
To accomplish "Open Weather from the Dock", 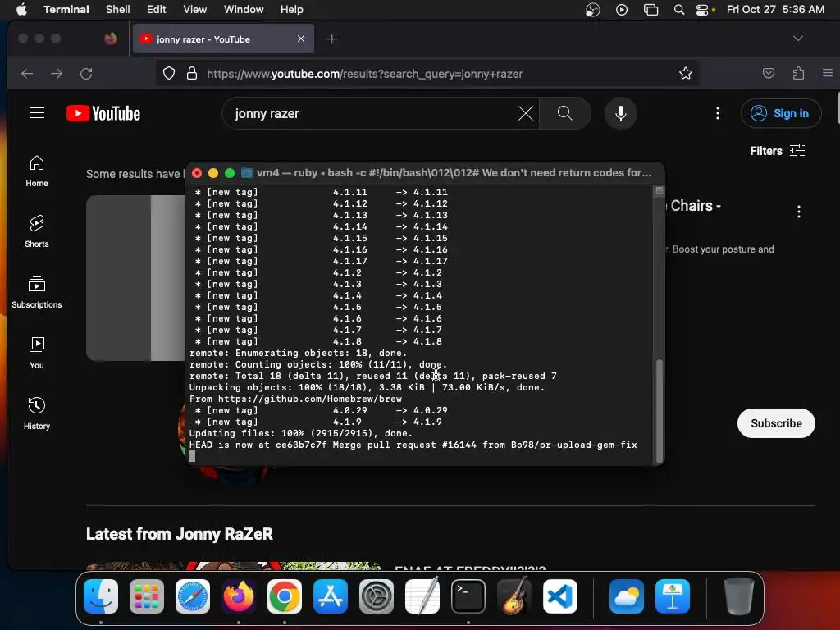I will (626, 596).
